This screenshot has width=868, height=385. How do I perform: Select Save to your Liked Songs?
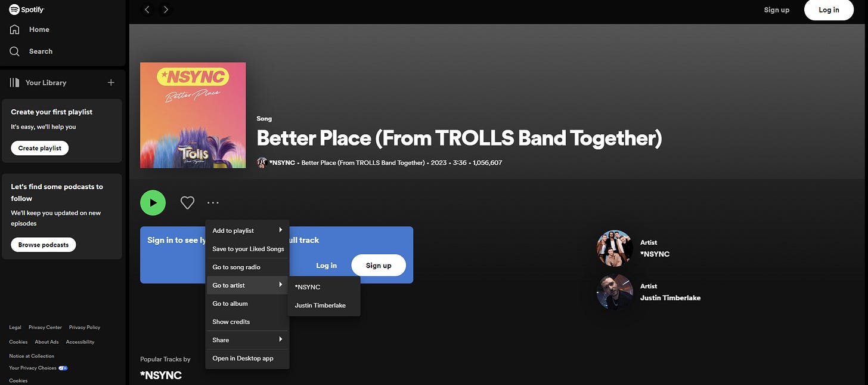tap(247, 249)
